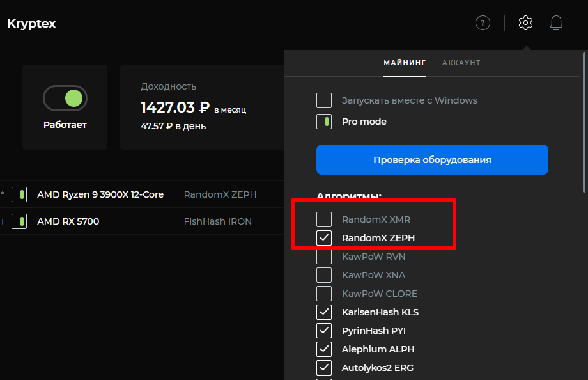This screenshot has width=588, height=380.
Task: Enable the RandomX XMR algorithm checkbox
Action: (x=324, y=219)
